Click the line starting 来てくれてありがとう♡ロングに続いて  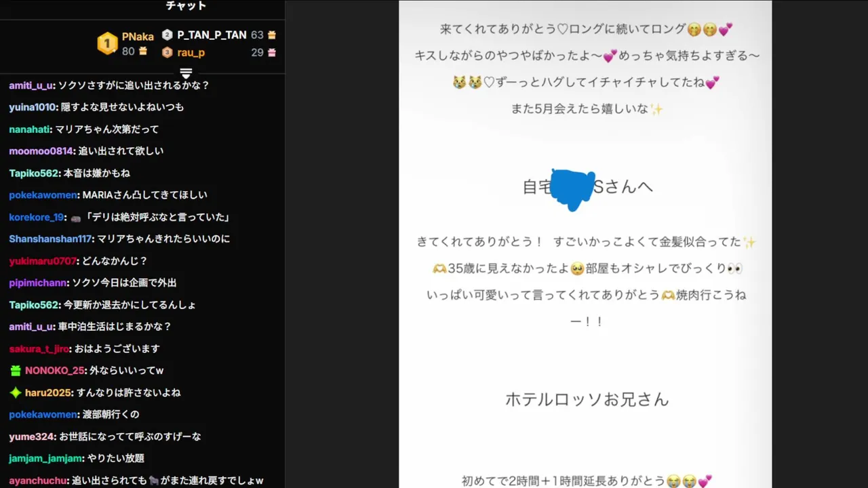pos(587,29)
